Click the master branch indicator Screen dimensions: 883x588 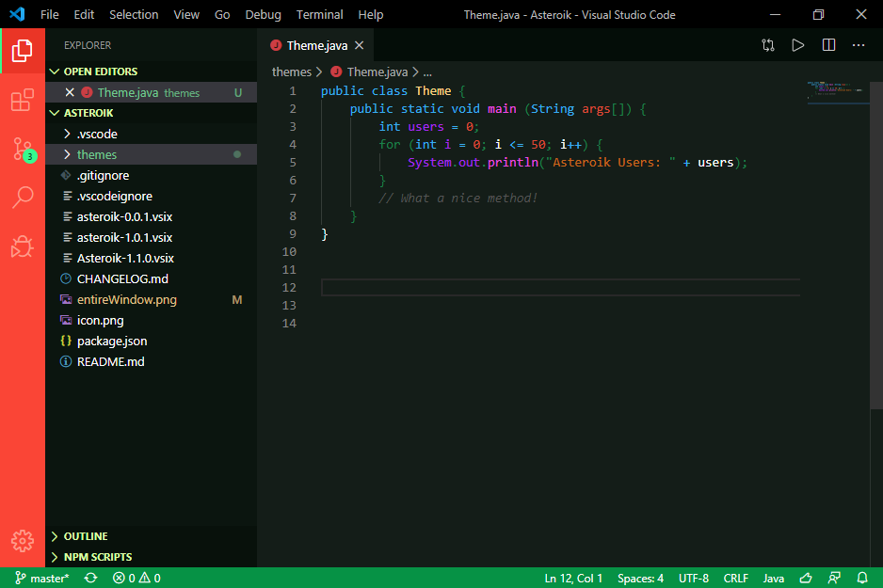coord(41,578)
